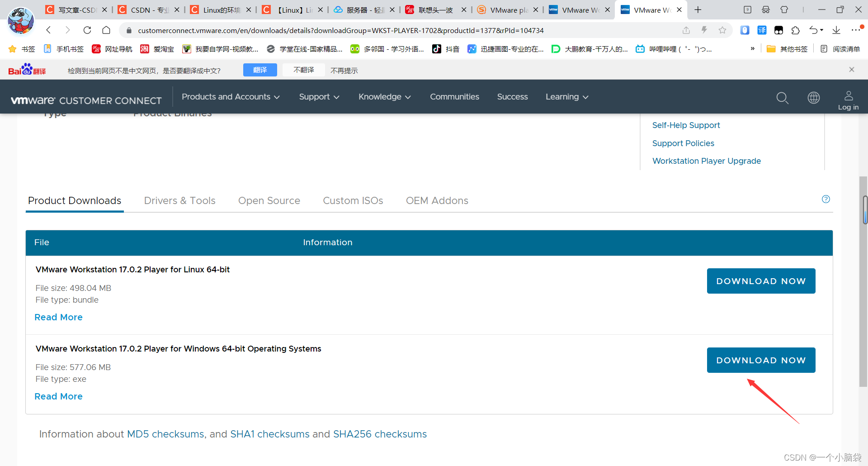The height and width of the screenshot is (466, 868).
Task: Open the browser home page icon
Action: [x=106, y=30]
